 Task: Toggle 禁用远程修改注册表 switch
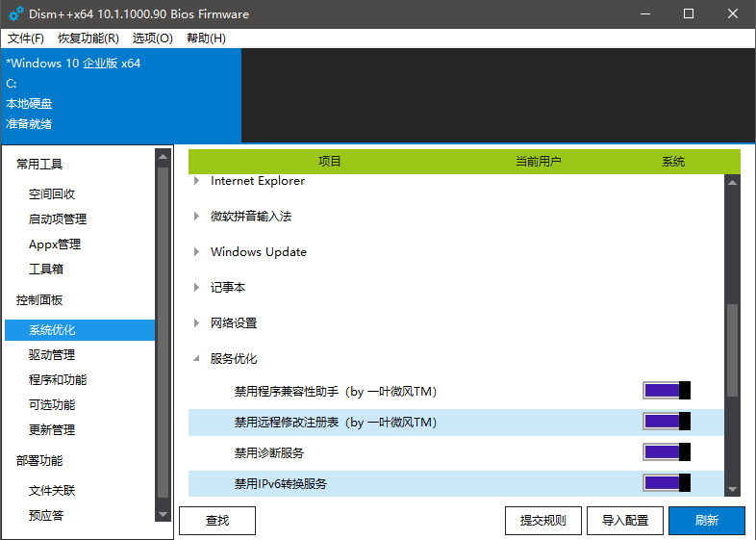(667, 422)
